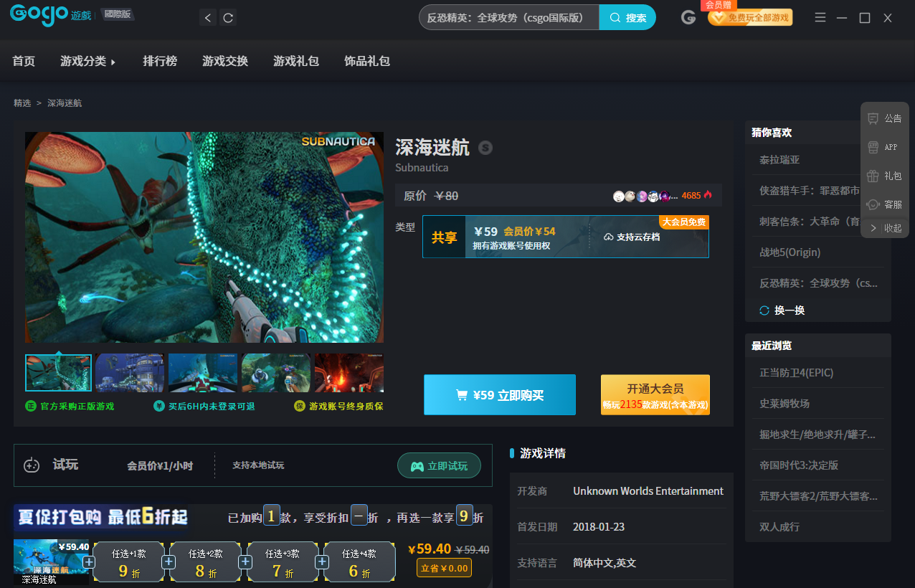915x588 pixels.
Task: Select the 任选+3款 7折 bundle slot
Action: 283,561
